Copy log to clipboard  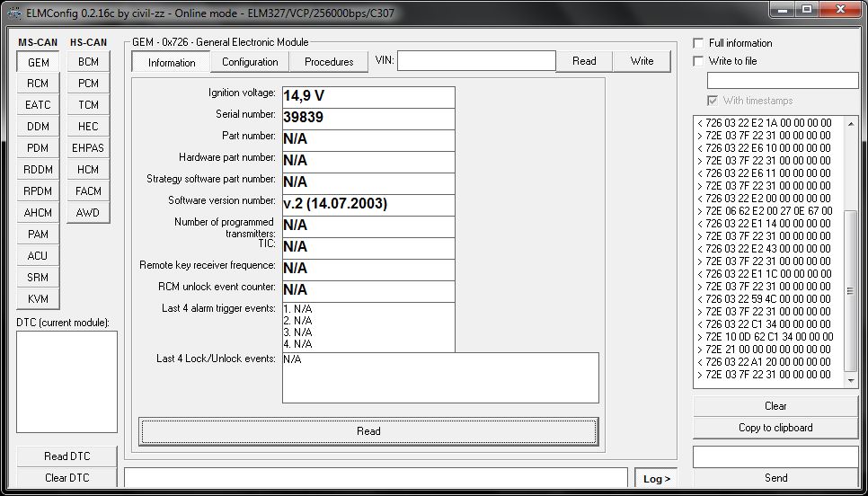[x=775, y=428]
